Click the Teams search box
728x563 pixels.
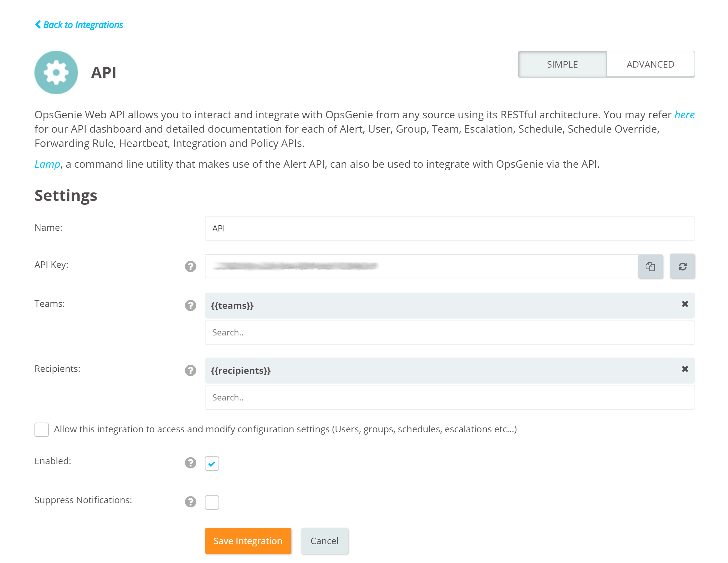point(450,332)
